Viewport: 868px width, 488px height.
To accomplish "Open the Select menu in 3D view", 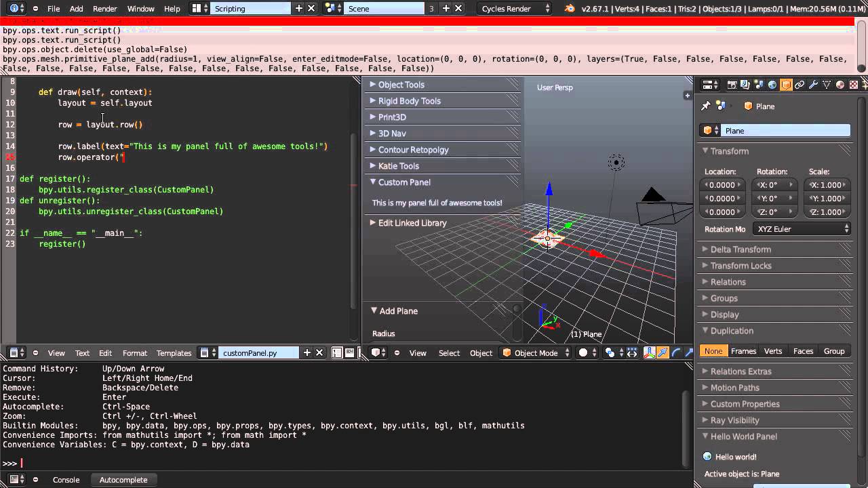I will 449,352.
